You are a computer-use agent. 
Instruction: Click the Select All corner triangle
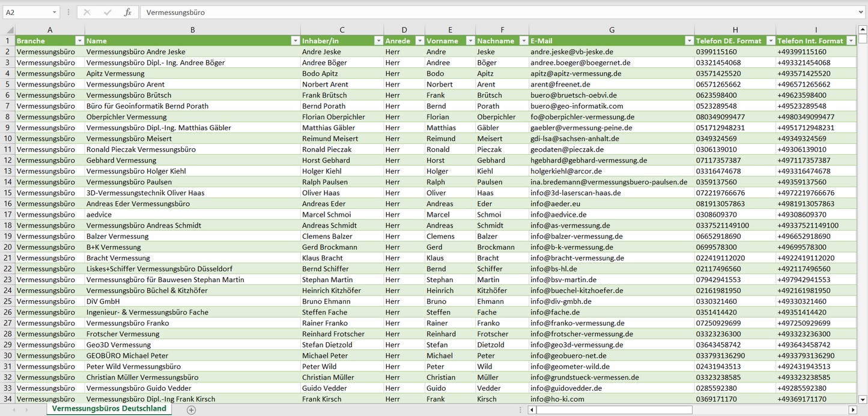coord(10,30)
